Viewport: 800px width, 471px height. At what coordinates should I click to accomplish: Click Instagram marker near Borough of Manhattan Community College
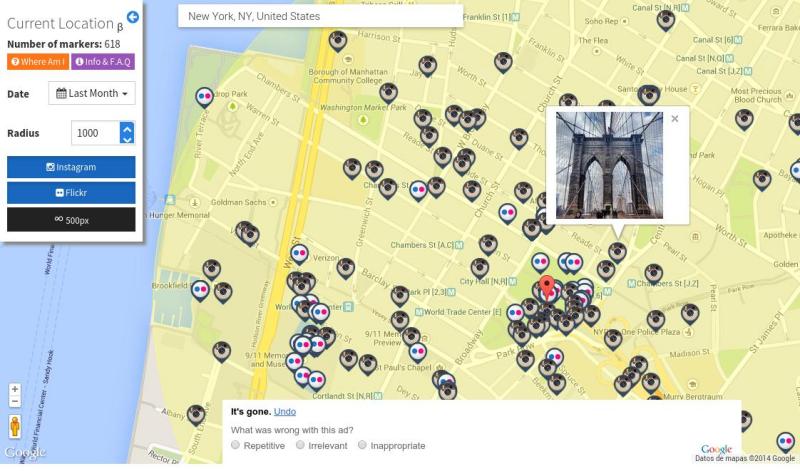(388, 93)
